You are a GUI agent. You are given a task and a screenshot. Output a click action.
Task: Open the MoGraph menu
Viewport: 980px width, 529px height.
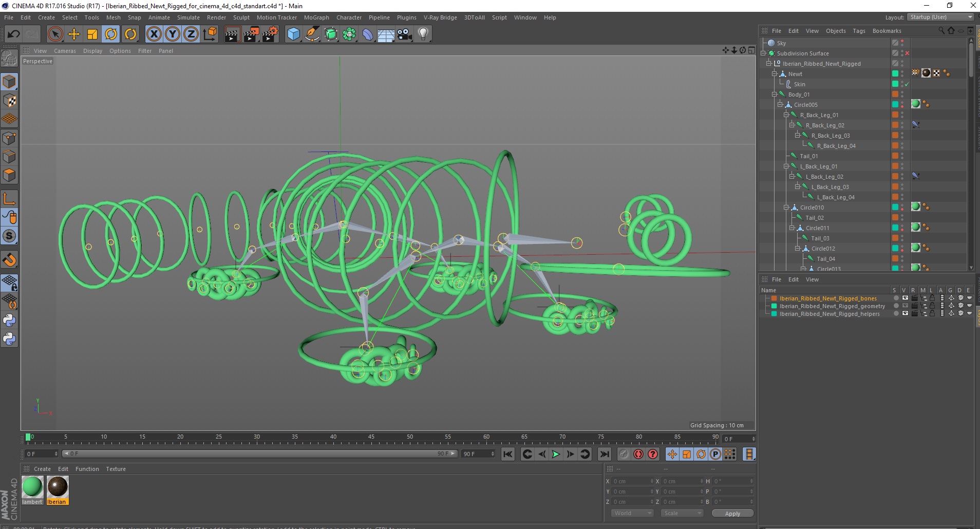click(316, 17)
